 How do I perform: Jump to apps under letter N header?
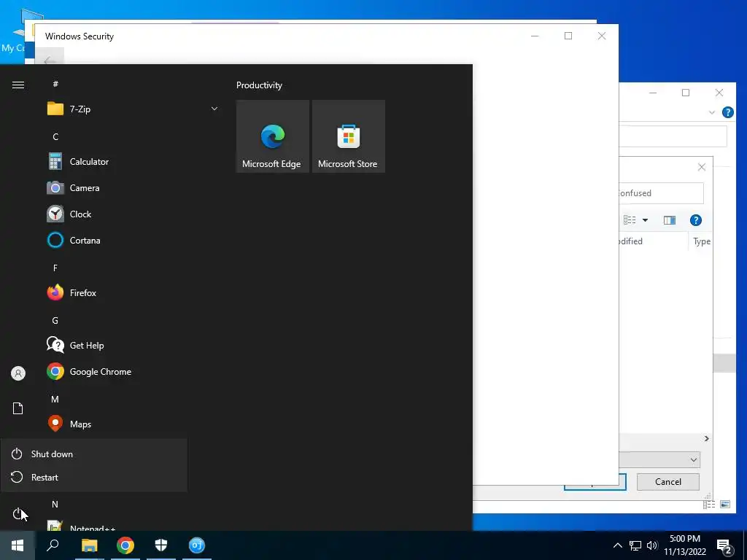click(x=55, y=504)
